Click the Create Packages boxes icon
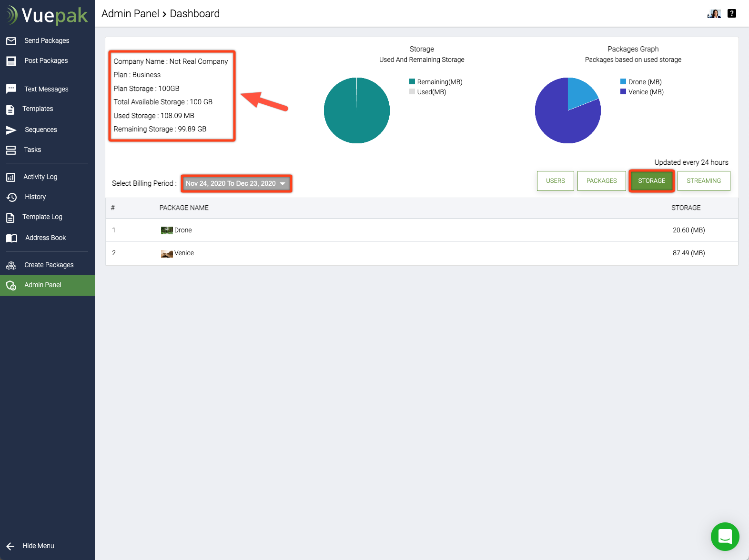Viewport: 749px width, 560px height. pyautogui.click(x=11, y=265)
